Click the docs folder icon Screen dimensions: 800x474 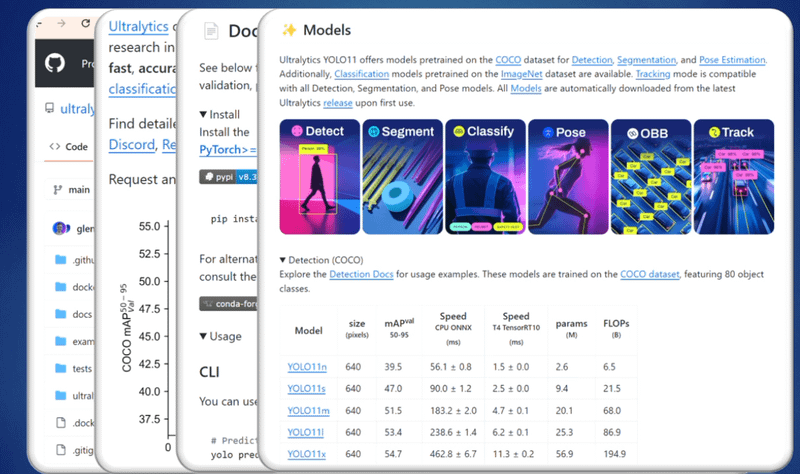(x=59, y=314)
